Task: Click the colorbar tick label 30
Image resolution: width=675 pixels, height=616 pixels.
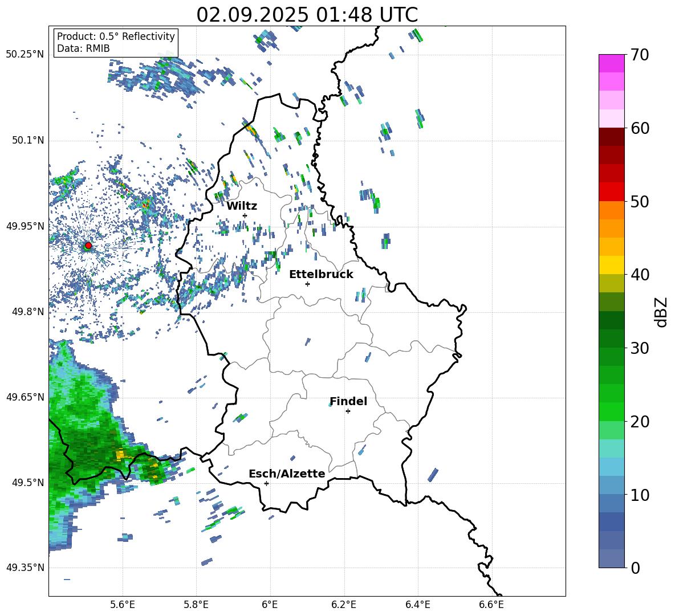Action: (640, 348)
